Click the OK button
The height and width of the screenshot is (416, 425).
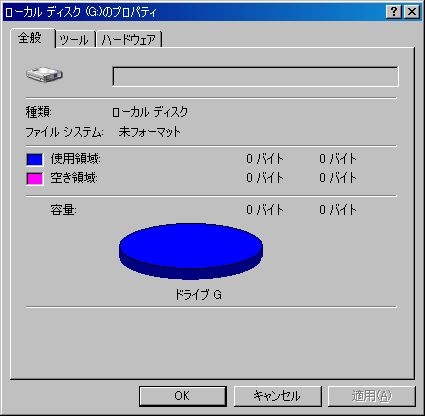183,396
